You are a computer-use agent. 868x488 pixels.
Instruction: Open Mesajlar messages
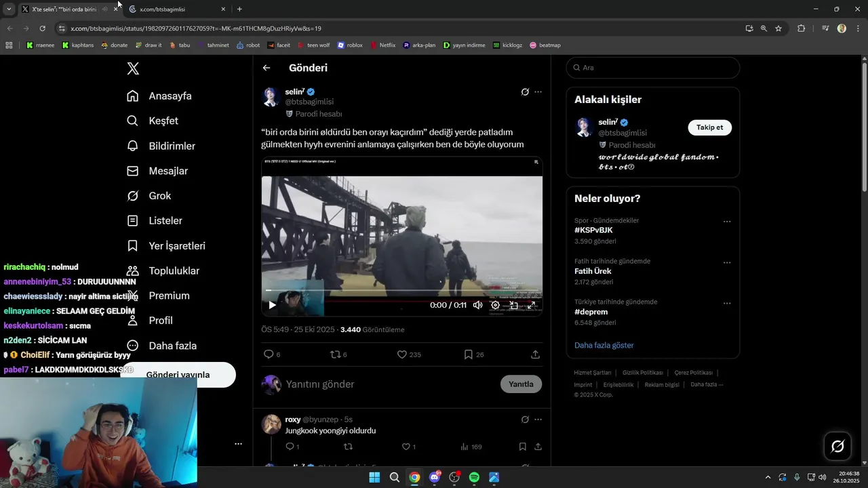tap(157, 171)
